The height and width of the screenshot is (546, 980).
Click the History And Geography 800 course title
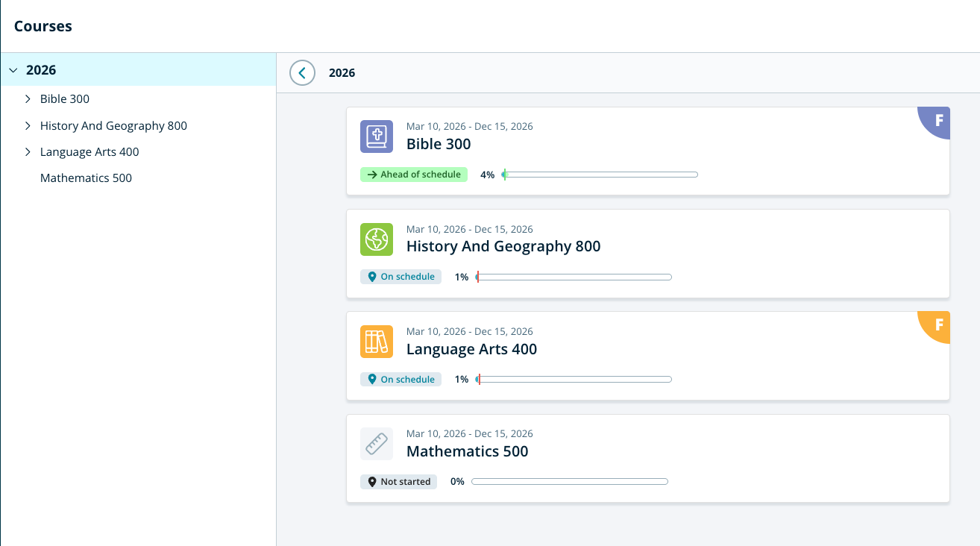503,246
